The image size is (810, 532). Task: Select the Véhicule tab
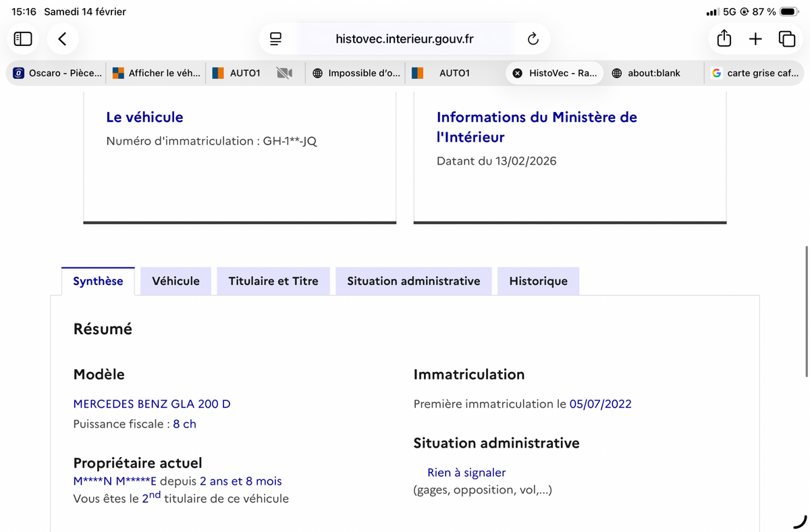pos(175,282)
